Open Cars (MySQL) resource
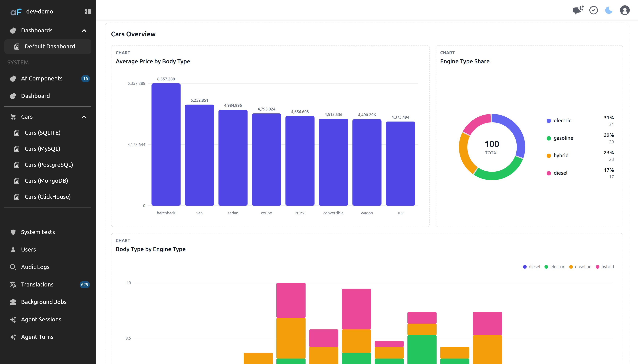Image resolution: width=638 pixels, height=364 pixels. click(48, 149)
